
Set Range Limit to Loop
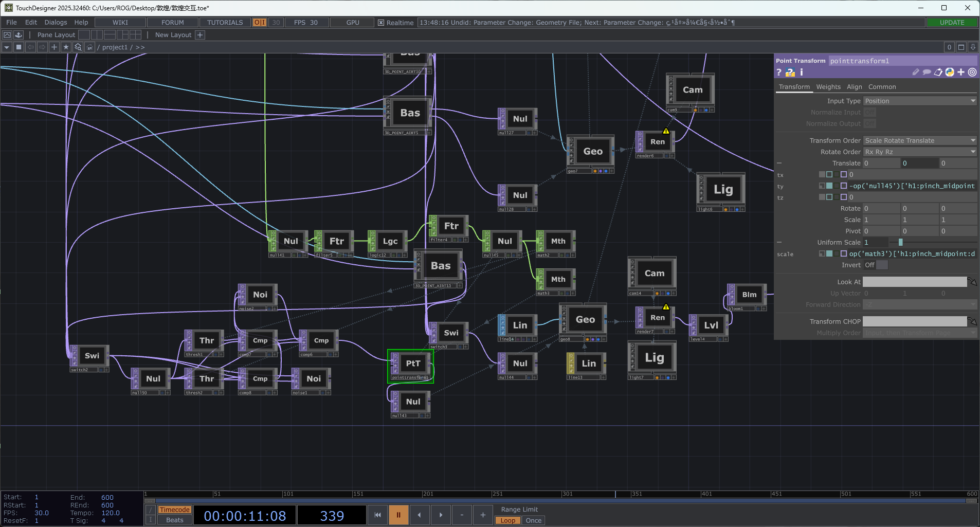coord(507,521)
